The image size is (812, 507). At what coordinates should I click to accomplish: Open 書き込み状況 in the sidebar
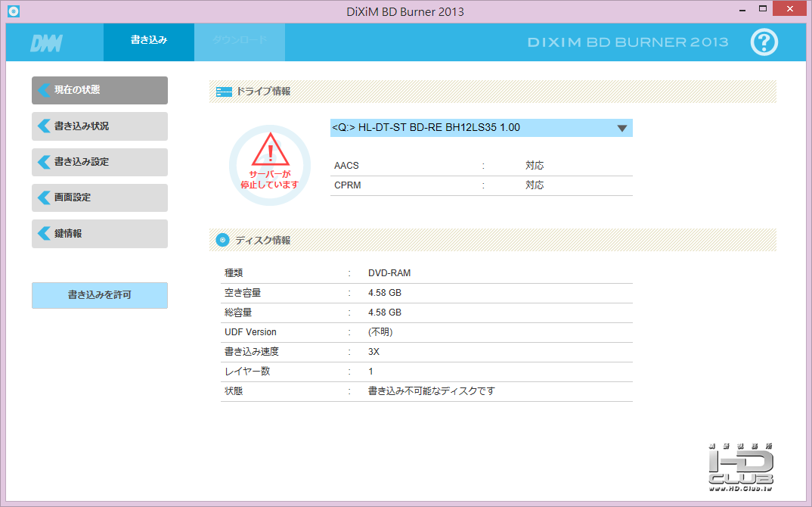tap(100, 126)
